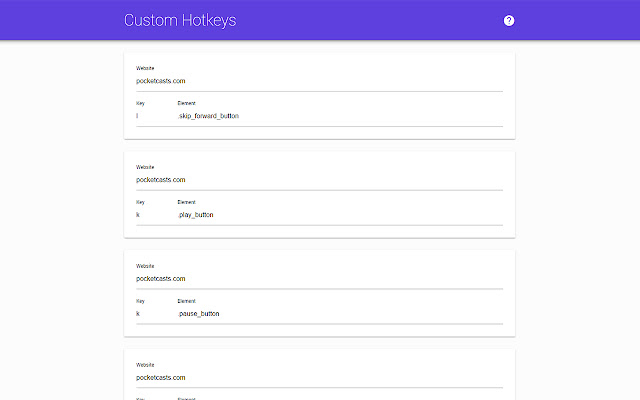
Task: Open the help question mark icon
Action: pos(509,20)
